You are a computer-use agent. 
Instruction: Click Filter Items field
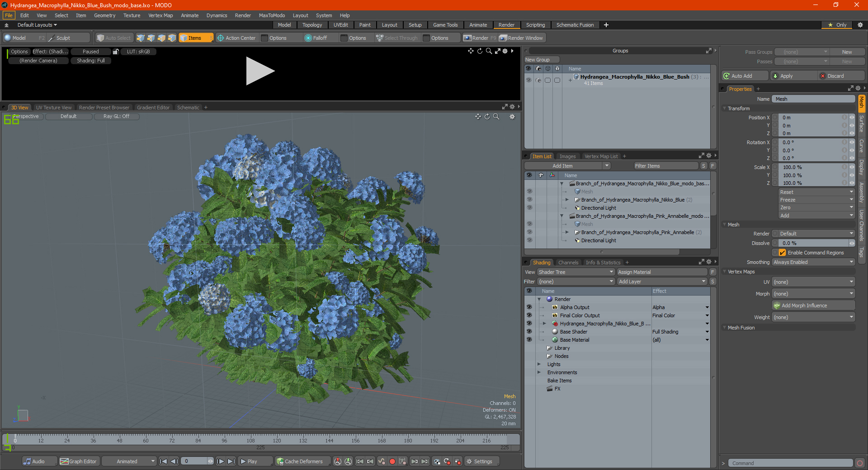(x=666, y=166)
